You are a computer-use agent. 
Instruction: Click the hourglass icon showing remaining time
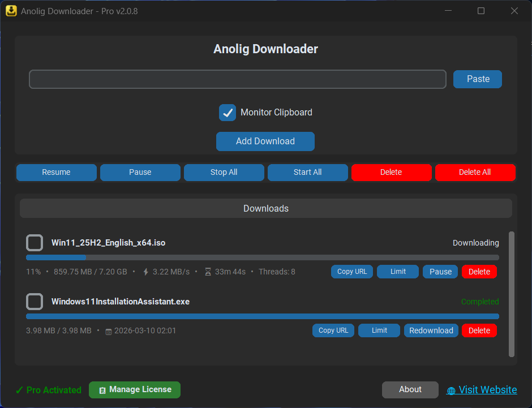208,272
